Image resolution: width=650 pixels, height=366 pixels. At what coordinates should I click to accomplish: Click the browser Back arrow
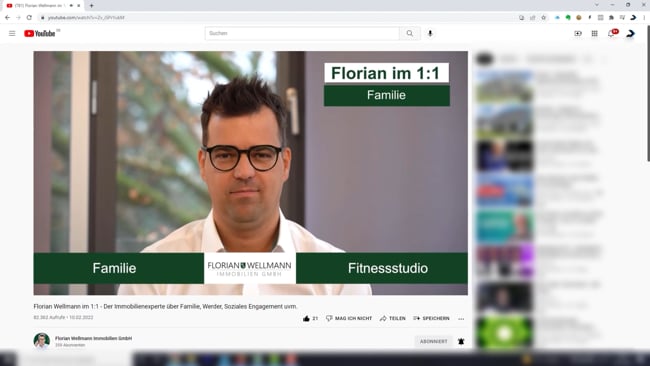click(7, 17)
